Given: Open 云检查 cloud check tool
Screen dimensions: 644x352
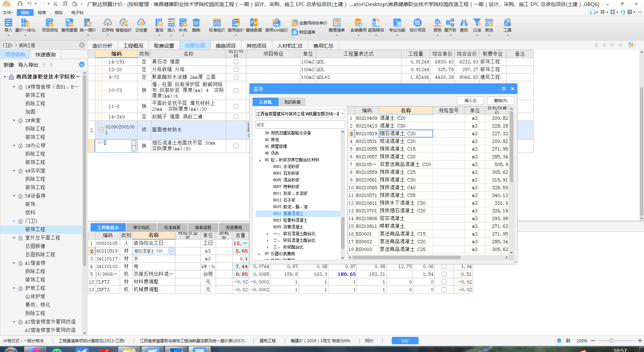Looking at the screenshot, I should click(x=141, y=26).
